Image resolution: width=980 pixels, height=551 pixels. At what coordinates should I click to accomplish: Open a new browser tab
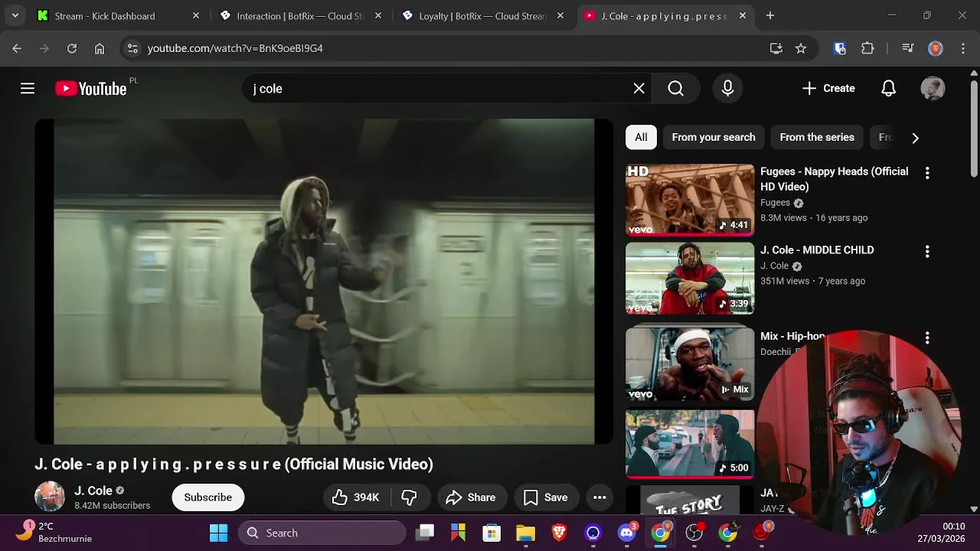tap(770, 15)
